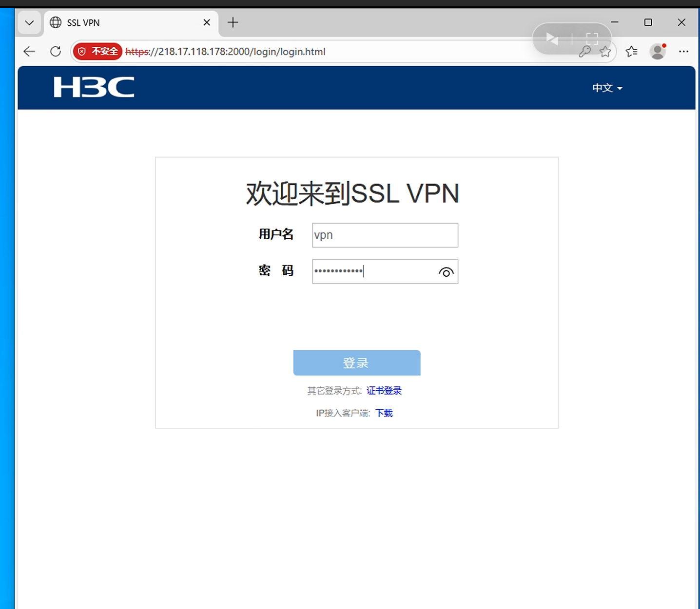The height and width of the screenshot is (609, 700).
Task: Open the browser settings ellipsis menu
Action: [684, 51]
